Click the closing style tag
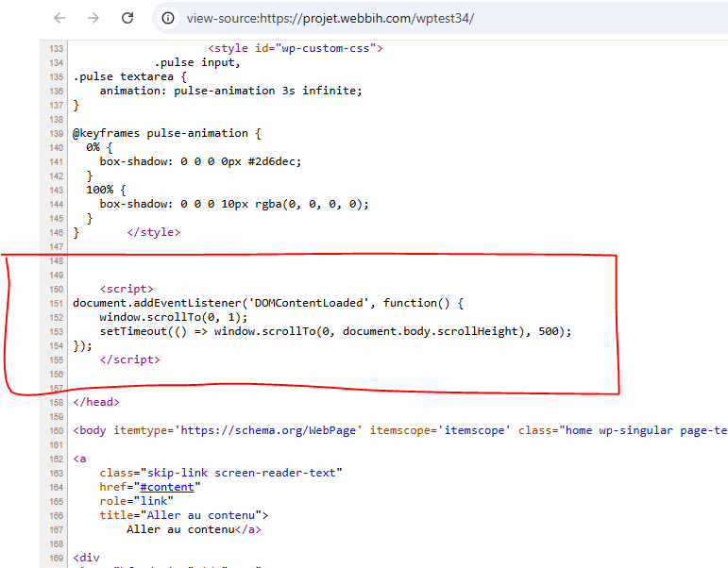This screenshot has width=728, height=568. point(153,232)
